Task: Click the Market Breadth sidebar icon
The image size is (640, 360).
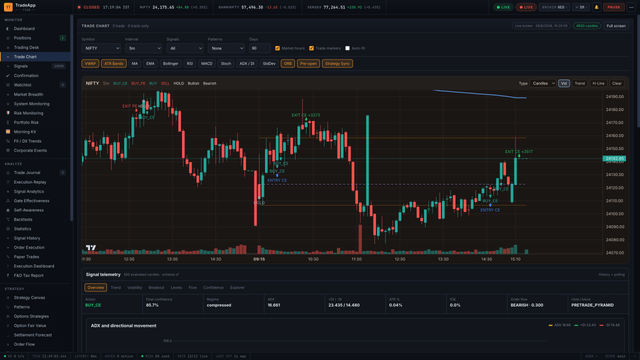Action: tap(8, 94)
